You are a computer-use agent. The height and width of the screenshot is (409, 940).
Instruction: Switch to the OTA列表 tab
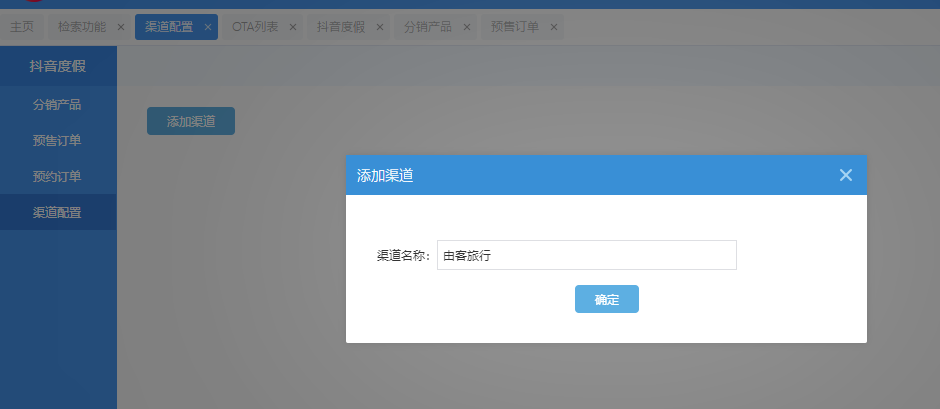(x=254, y=27)
